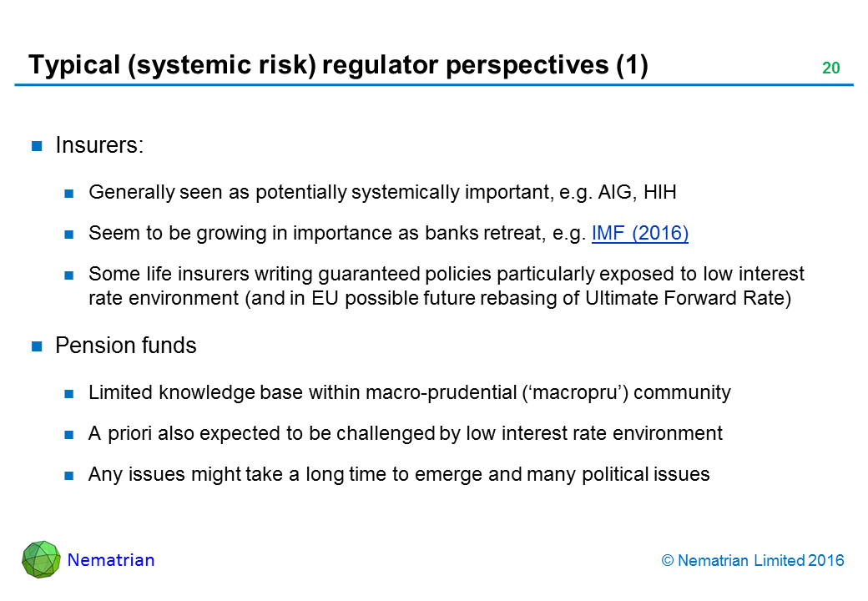Click bullet marker before 'Limited knowledge base'
Image resolution: width=868 pixels, height=601 pixels.
tap(70, 394)
